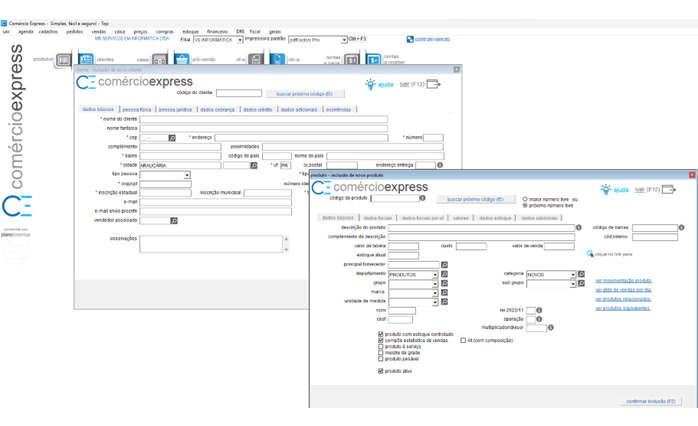
Task: Click the marca lookup icon
Action: pyautogui.click(x=444, y=292)
